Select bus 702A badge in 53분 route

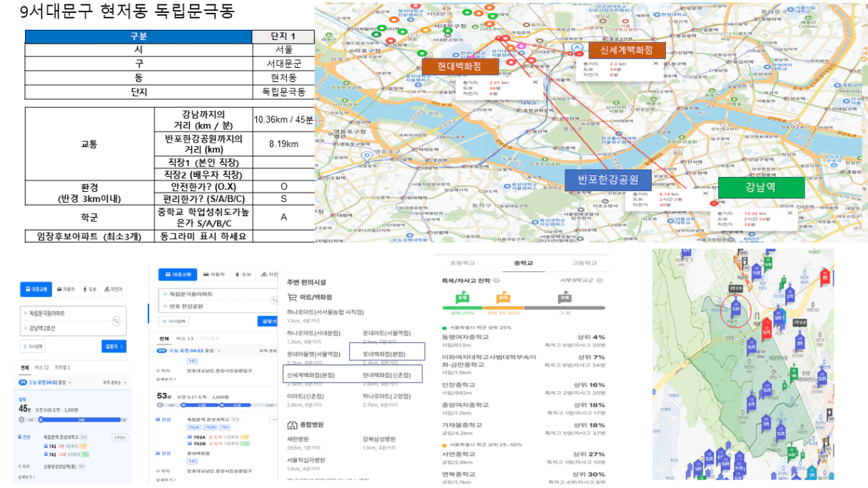coord(194,427)
